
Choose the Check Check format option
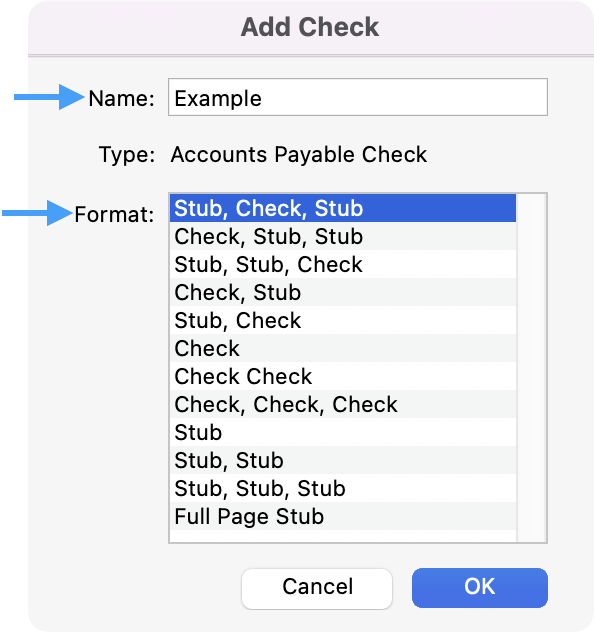pos(343,376)
